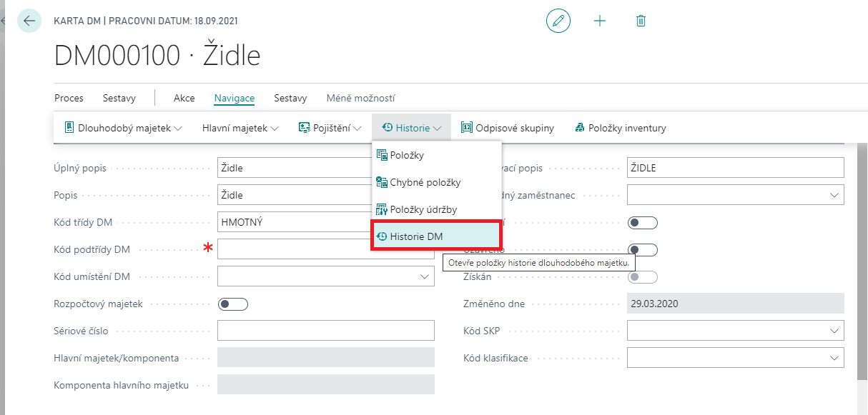Toggle the Uzavřeno switch
Viewport: 868px width, 415px height.
[x=642, y=250]
